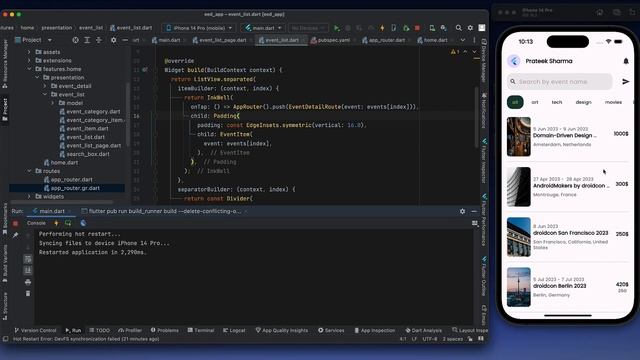This screenshot has width=640, height=360.
Task: Open App Inspection tool window
Action: point(374,330)
